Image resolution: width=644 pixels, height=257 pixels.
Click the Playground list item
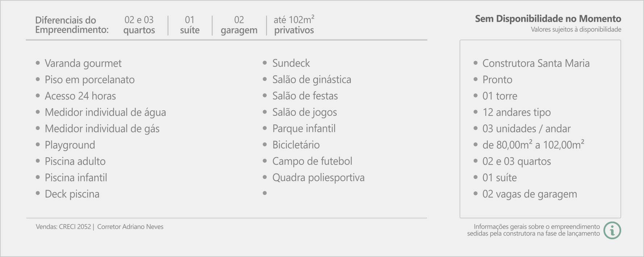[x=70, y=145]
